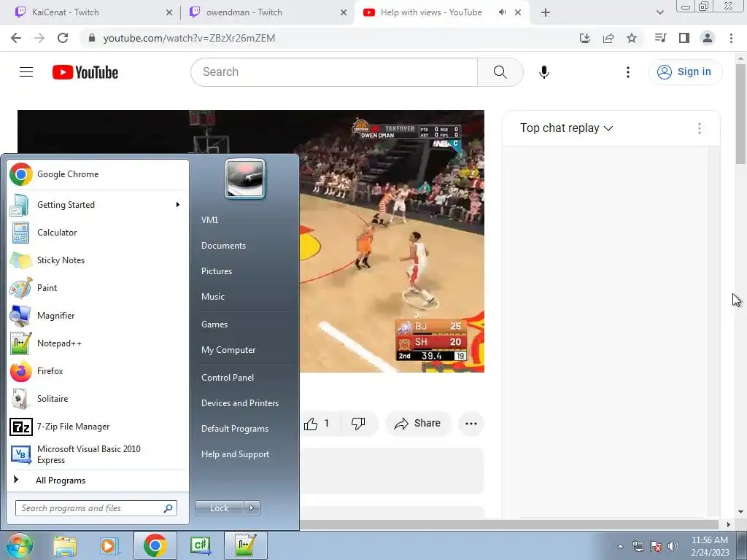
Task: Open Action Center flag icon in tray
Action: tap(656, 546)
